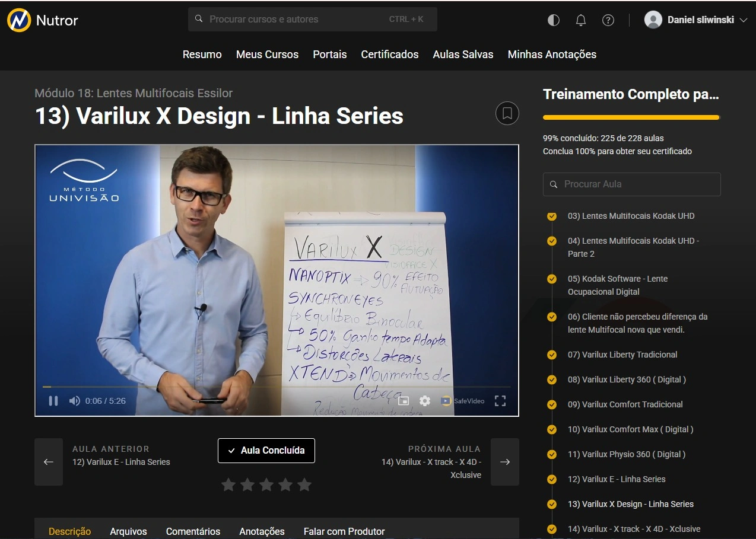This screenshot has height=539, width=756.
Task: Expand Daniel sliwinski account dropdown
Action: [x=744, y=20]
